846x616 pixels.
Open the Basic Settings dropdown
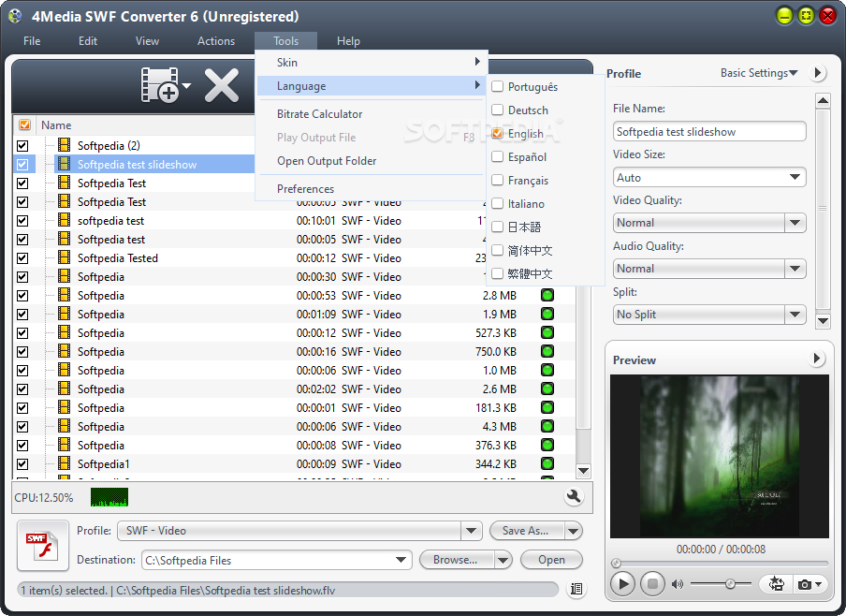pyautogui.click(x=759, y=73)
